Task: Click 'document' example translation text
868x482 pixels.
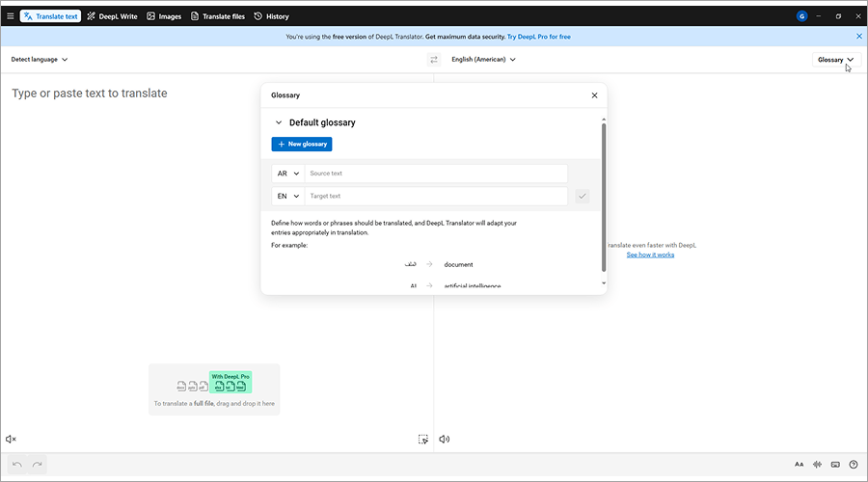Action: 458,264
